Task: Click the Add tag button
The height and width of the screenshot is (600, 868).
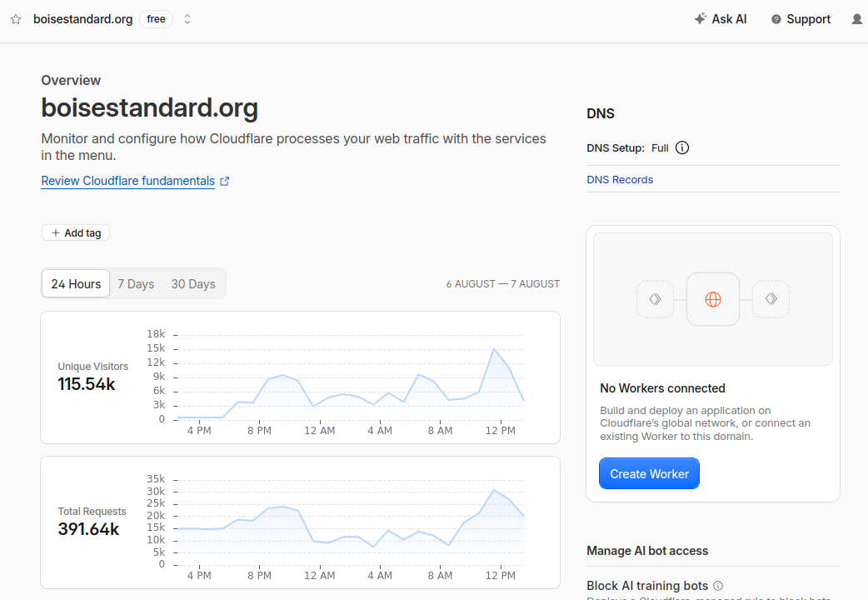Action: pyautogui.click(x=76, y=232)
